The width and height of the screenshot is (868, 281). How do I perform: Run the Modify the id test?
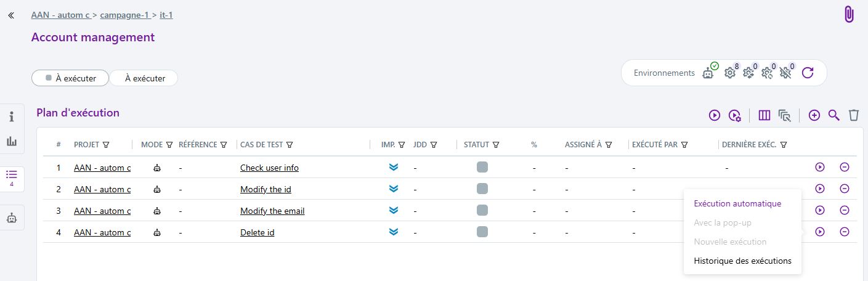point(819,189)
